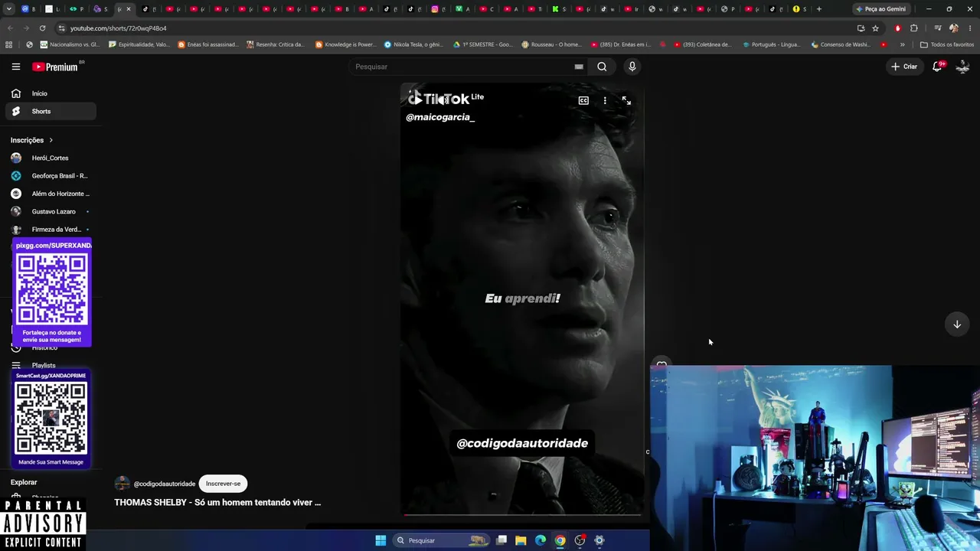Open the Rousseau - O home... bookmark
Image resolution: width=980 pixels, height=551 pixels.
(x=551, y=44)
